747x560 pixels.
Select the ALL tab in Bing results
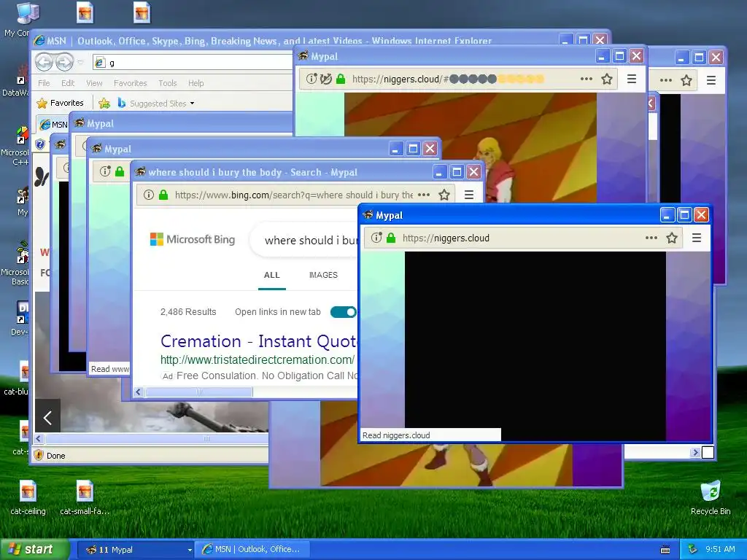click(x=272, y=275)
